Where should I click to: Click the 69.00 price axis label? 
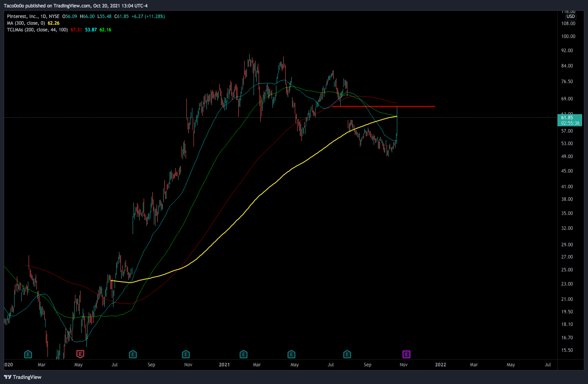(567, 99)
